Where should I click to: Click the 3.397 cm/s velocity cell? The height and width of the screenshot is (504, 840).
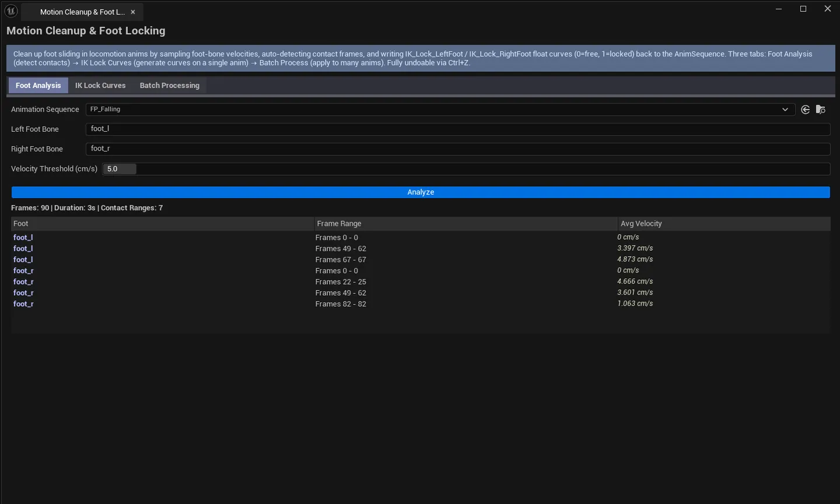tap(635, 248)
